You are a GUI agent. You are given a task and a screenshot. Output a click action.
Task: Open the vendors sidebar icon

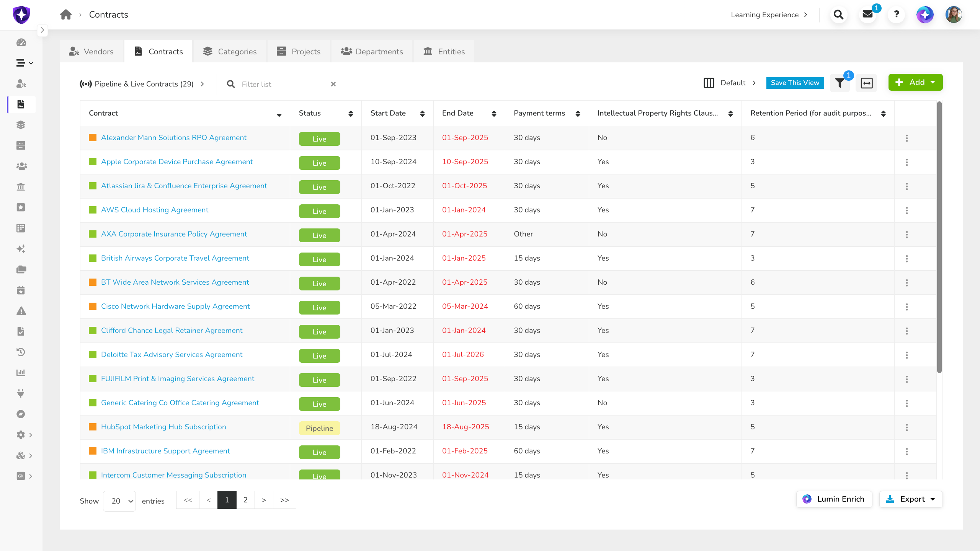(21, 83)
